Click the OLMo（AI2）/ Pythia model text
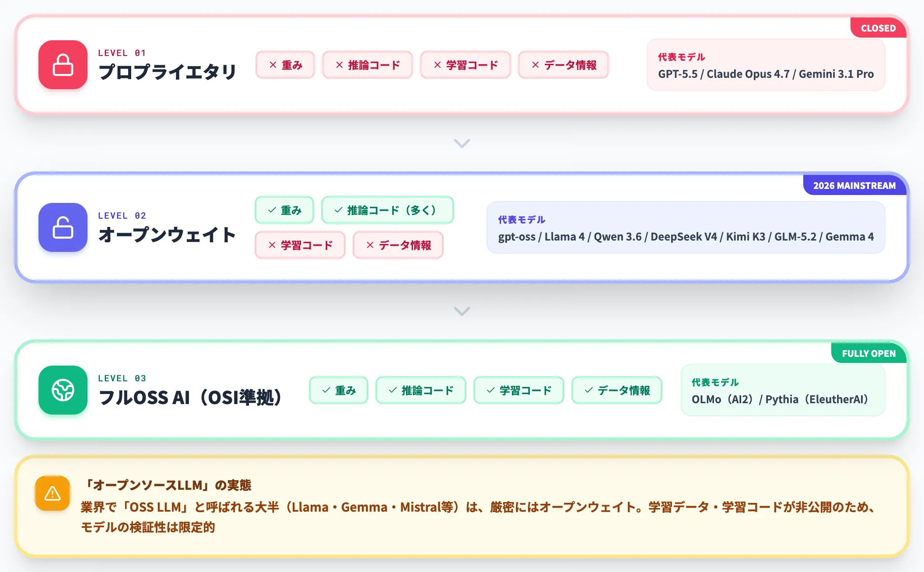Screen dimensions: 924x572 (780, 399)
